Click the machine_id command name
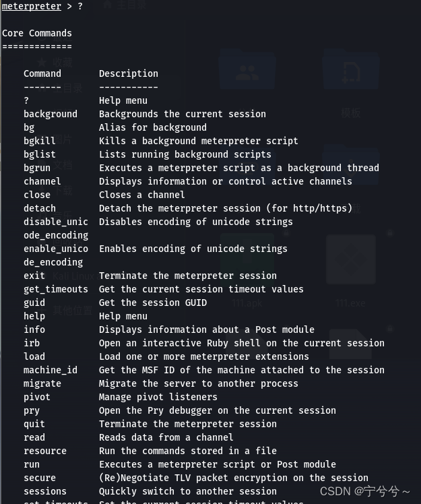 click(x=51, y=370)
